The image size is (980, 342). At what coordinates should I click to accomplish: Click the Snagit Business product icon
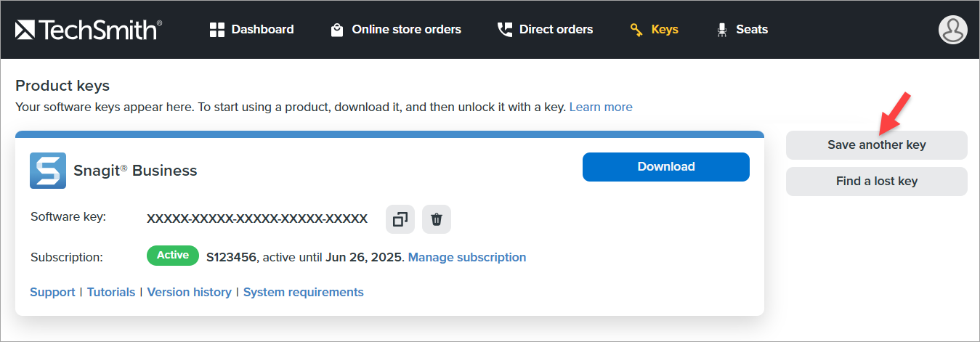[x=48, y=171]
